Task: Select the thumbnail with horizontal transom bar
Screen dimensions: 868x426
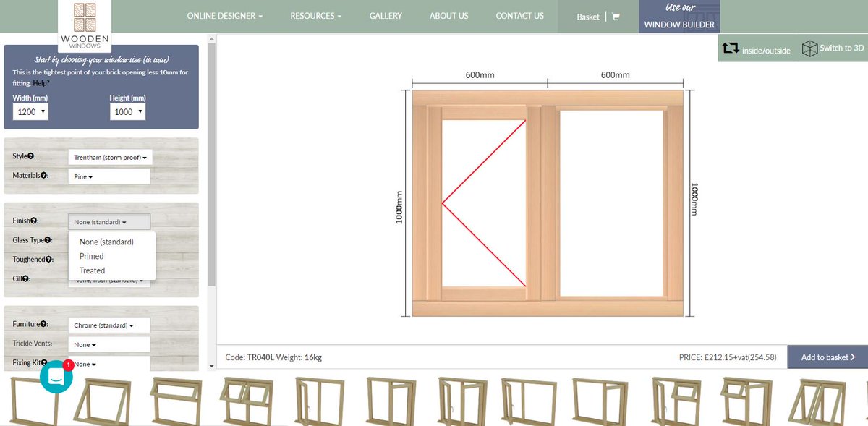Action: [176, 400]
